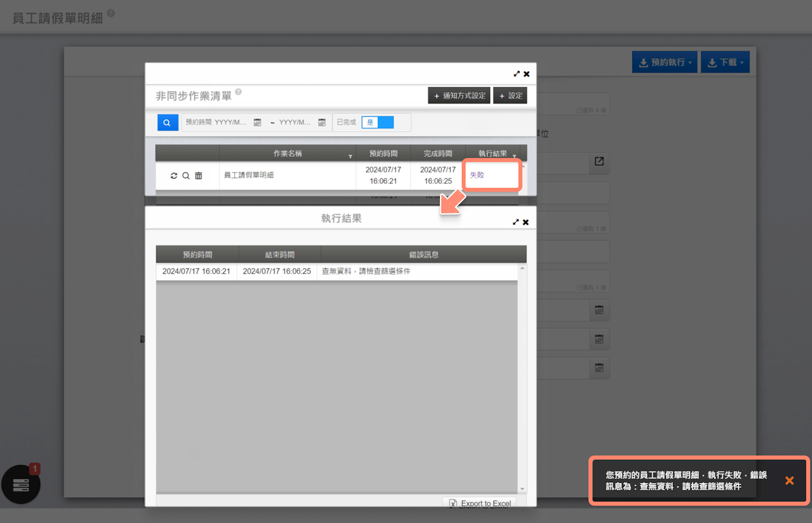Open the calendar picker for the end date
Screen dimensions: 812x523
click(x=321, y=122)
